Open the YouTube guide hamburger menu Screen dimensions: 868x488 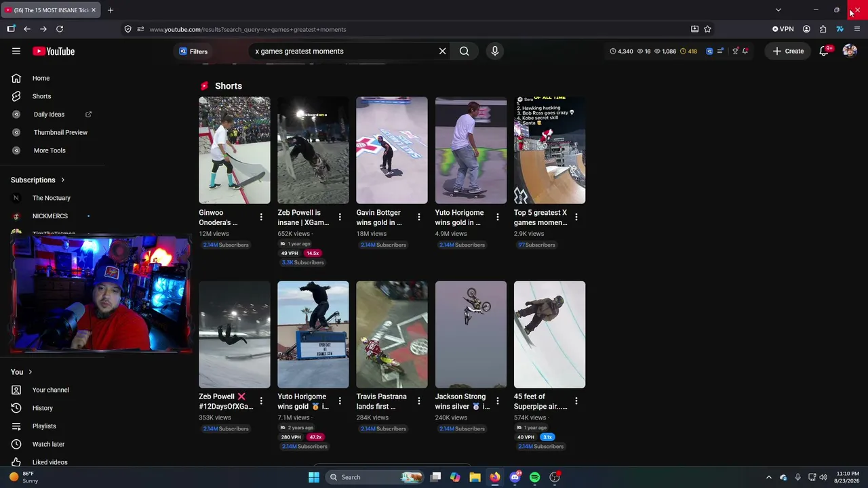(x=16, y=51)
